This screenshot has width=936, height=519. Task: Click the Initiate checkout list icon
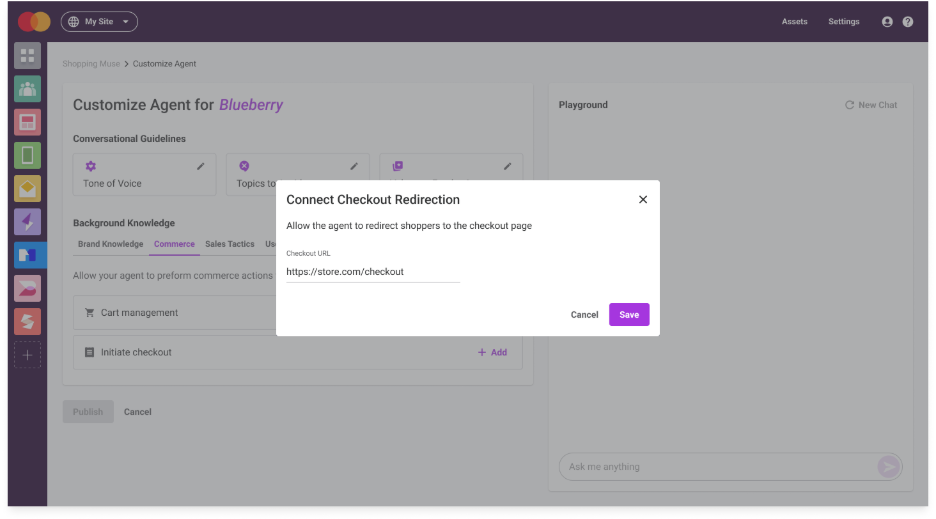90,352
